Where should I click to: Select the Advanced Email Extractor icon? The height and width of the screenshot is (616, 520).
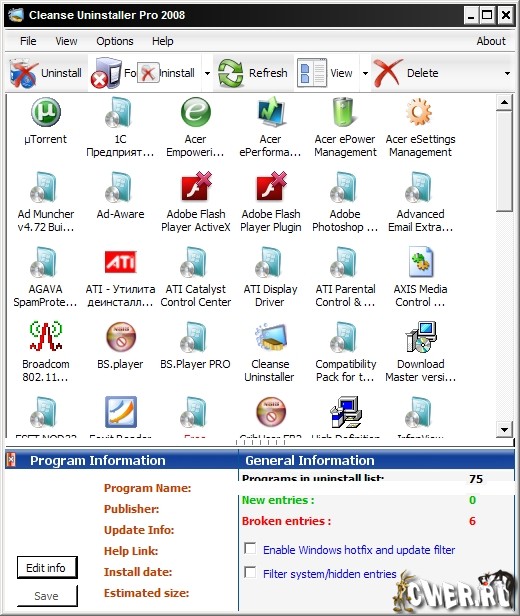click(420, 187)
